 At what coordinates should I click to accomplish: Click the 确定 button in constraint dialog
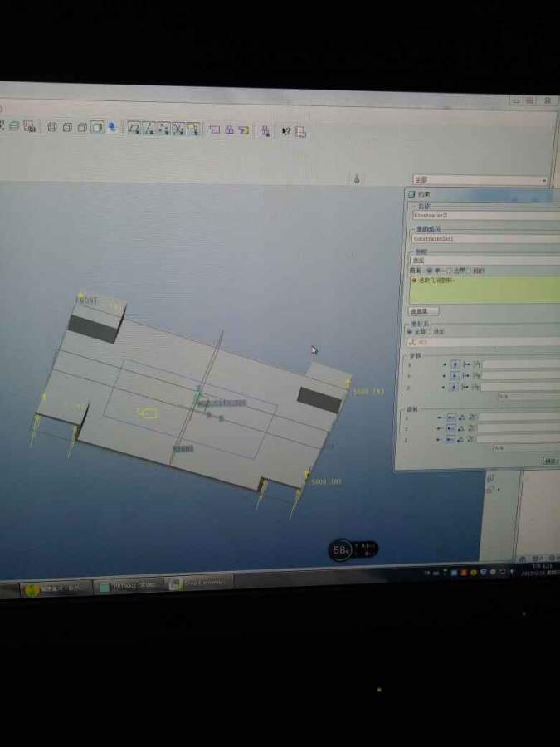click(551, 461)
